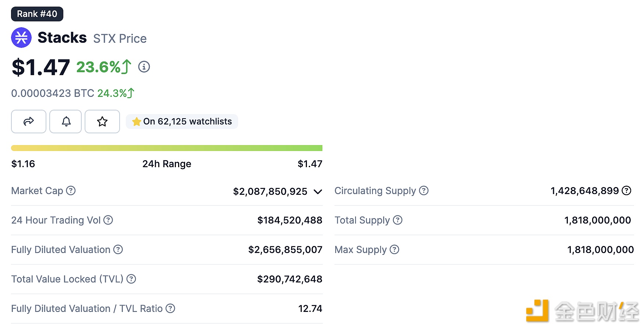This screenshot has height=327, width=644.
Task: Click the Stacks purple logo icon
Action: [21, 38]
